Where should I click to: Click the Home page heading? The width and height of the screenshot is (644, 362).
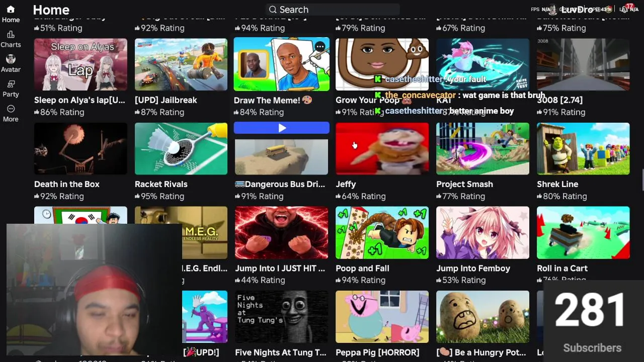pyautogui.click(x=51, y=10)
